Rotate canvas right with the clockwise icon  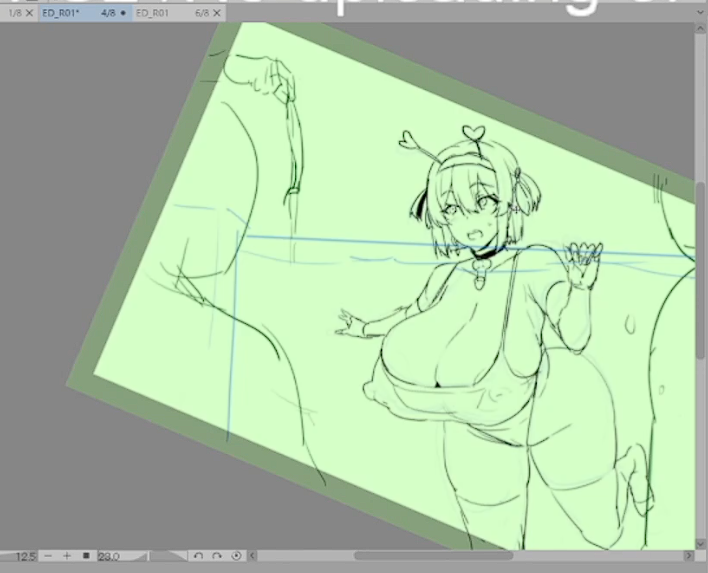click(217, 556)
